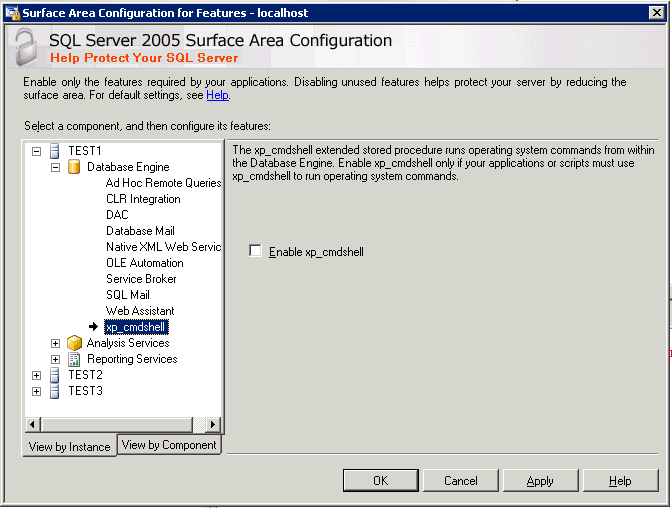Collapse the Database Engine node
This screenshot has width=672, height=508.
click(56, 167)
